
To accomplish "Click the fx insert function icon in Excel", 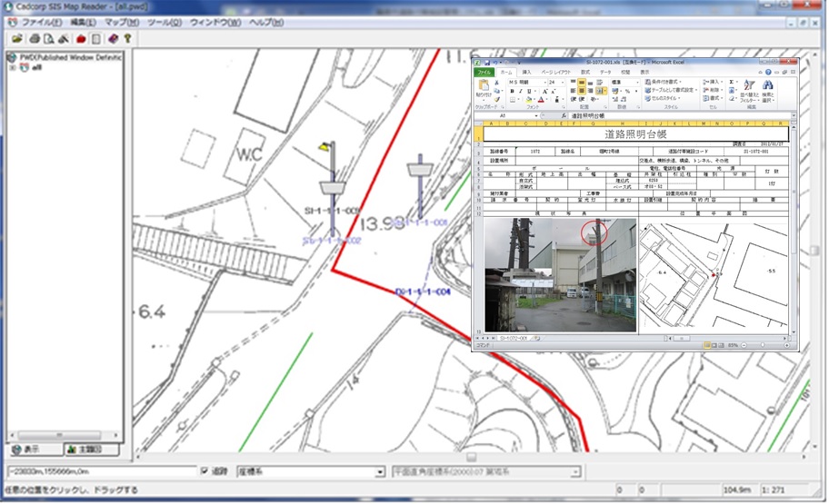I will (x=564, y=115).
